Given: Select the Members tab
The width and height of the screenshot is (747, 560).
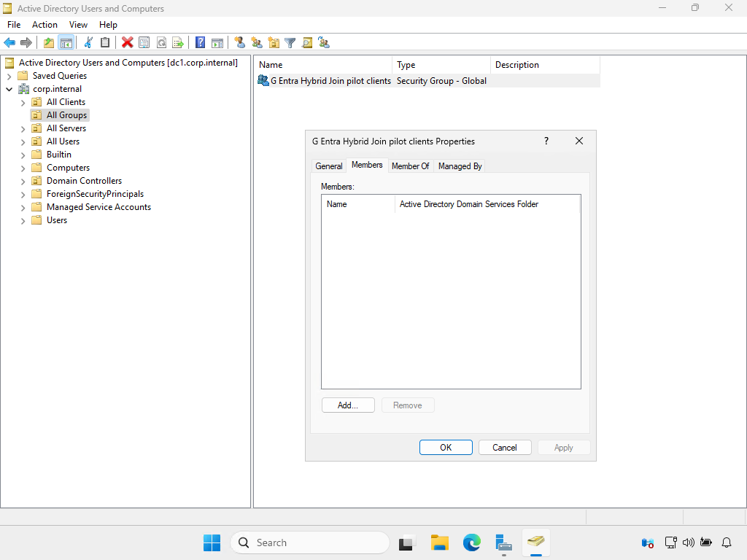Looking at the screenshot, I should click(367, 165).
